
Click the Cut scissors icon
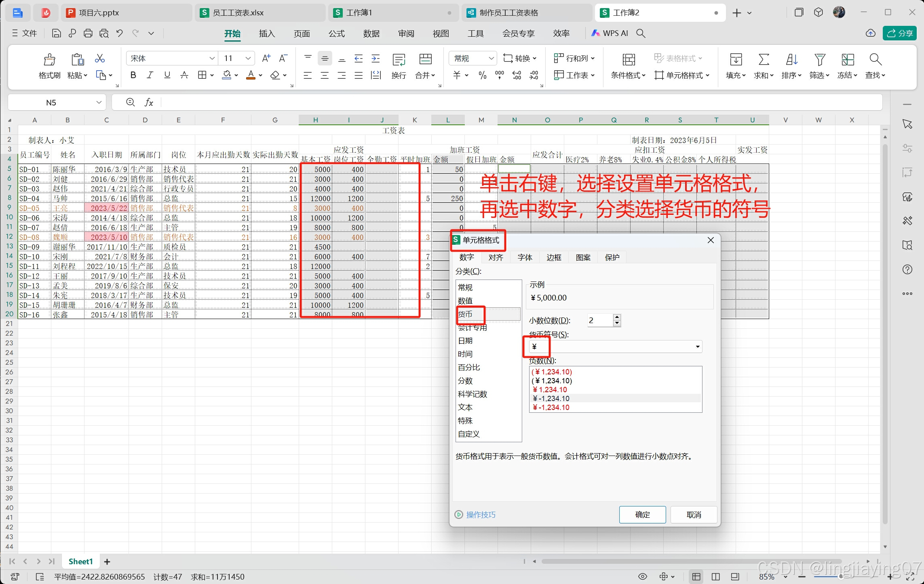click(99, 59)
